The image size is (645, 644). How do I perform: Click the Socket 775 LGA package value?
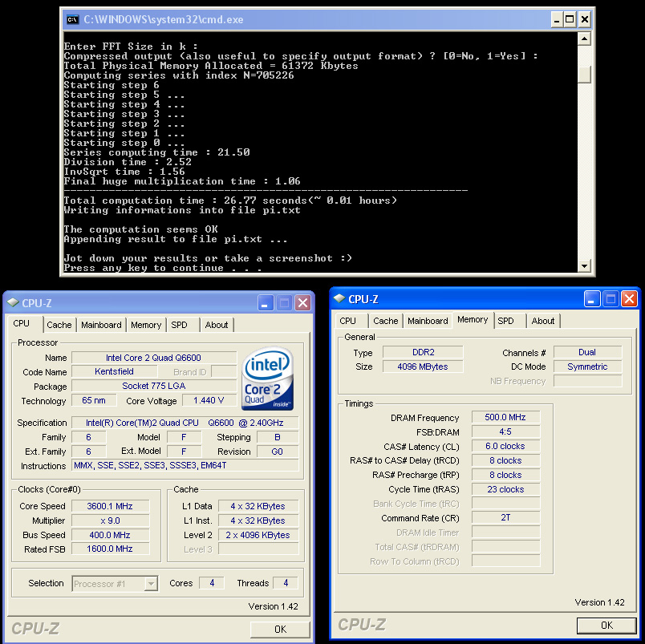(x=154, y=386)
